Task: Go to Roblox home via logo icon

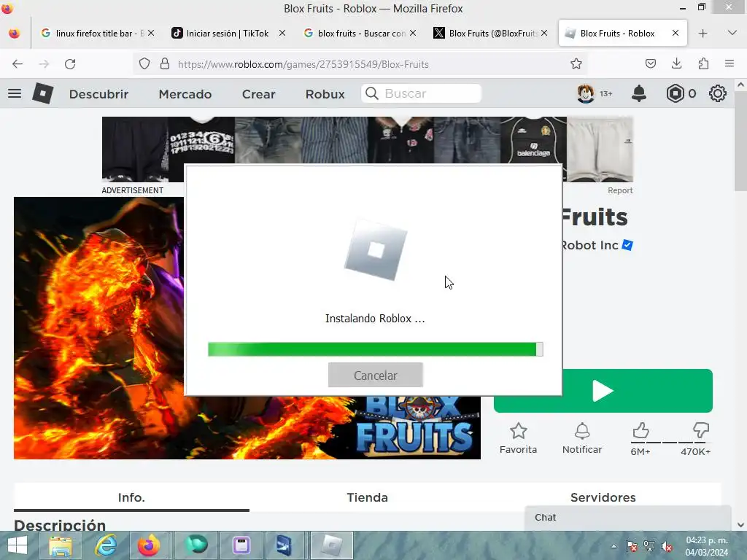Action: pos(42,93)
